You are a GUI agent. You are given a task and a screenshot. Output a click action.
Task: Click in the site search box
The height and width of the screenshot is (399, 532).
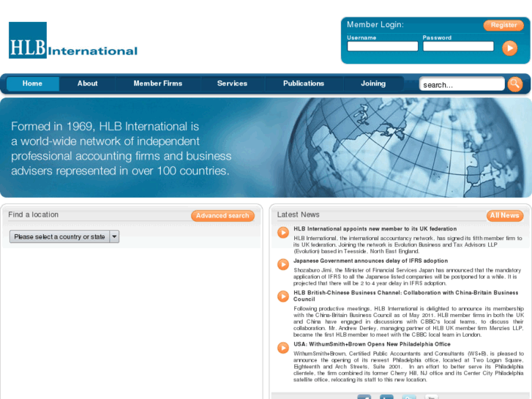(462, 84)
